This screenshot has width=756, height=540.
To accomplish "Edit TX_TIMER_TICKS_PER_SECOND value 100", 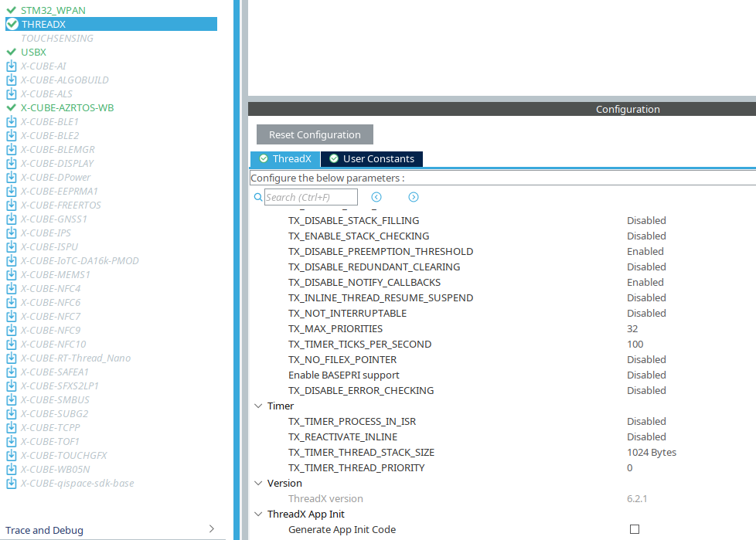I will coord(635,345).
